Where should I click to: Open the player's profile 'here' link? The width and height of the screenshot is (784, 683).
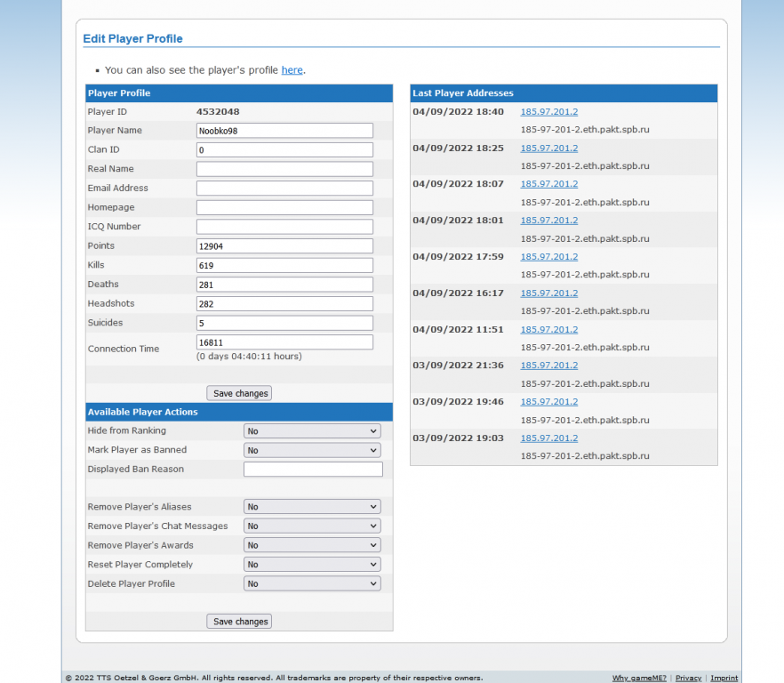tap(292, 70)
